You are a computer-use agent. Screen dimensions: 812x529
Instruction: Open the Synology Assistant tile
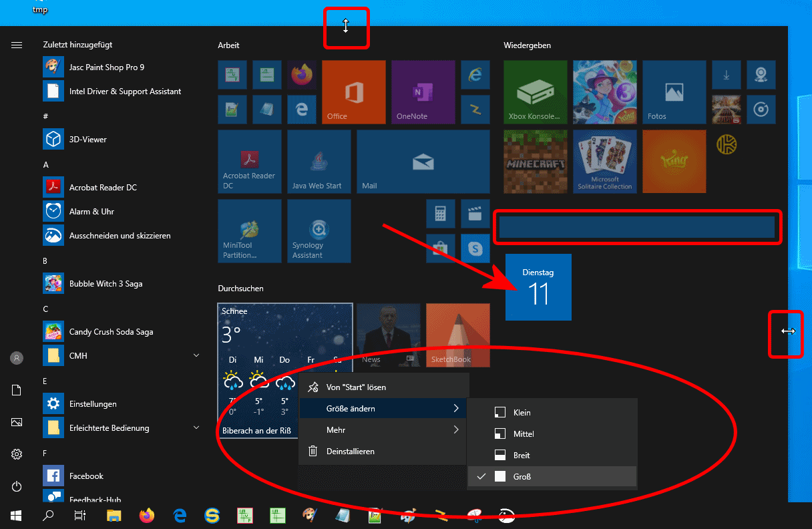[x=319, y=231]
